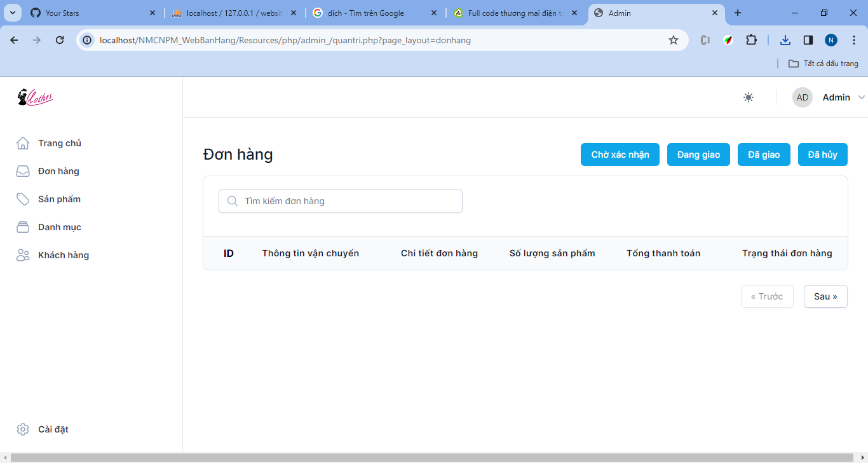868x463 pixels.
Task: Open the Chrome profile N avatar
Action: (x=831, y=40)
